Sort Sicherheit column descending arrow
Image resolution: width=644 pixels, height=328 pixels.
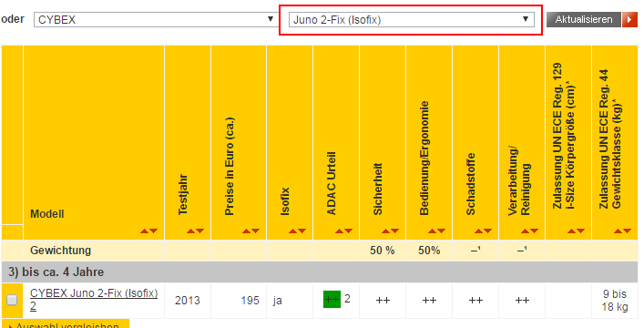point(395,231)
